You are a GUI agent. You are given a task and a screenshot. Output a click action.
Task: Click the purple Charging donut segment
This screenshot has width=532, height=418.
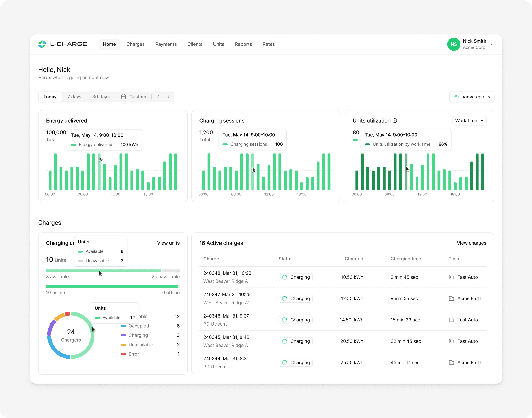[51, 327]
